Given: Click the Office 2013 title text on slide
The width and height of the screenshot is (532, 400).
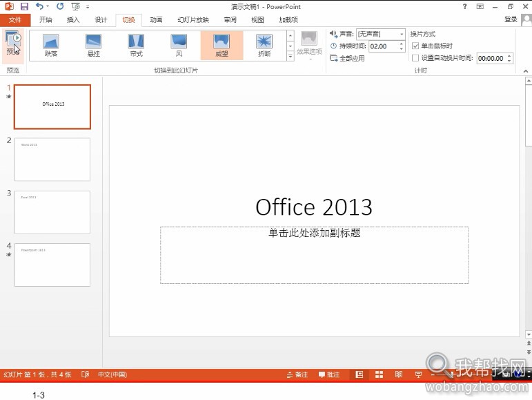Looking at the screenshot, I should tap(314, 207).
